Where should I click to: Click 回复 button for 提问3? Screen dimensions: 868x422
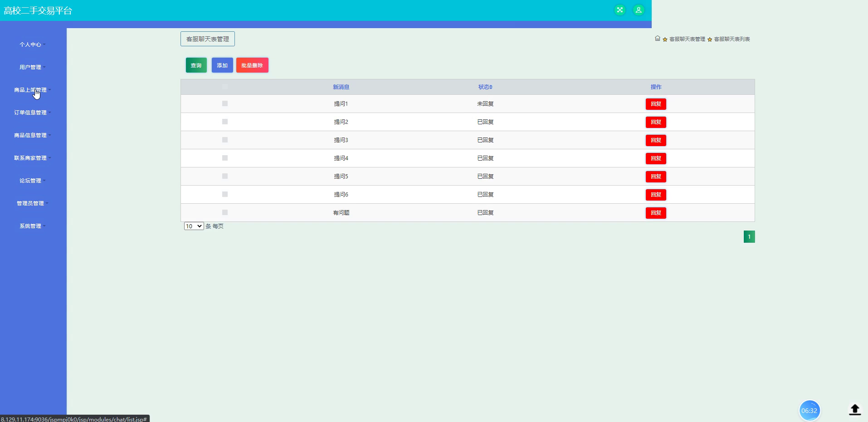coord(656,140)
